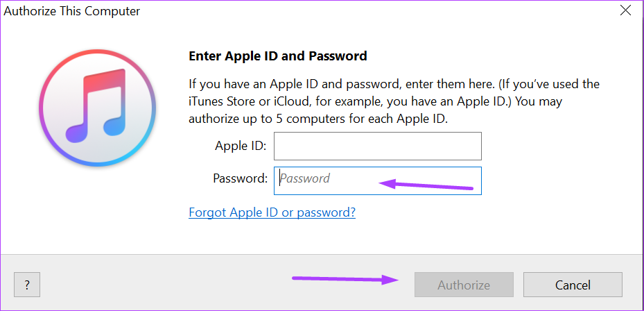Click the line starting "If you have an Apple ID"

click(x=394, y=84)
